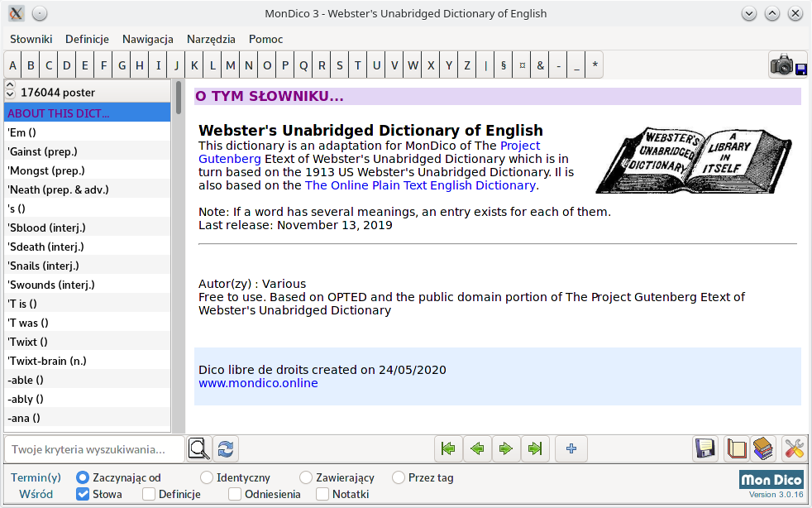Jump to the last entry with the green arrow
This screenshot has height=508, width=812.
pos(535,449)
